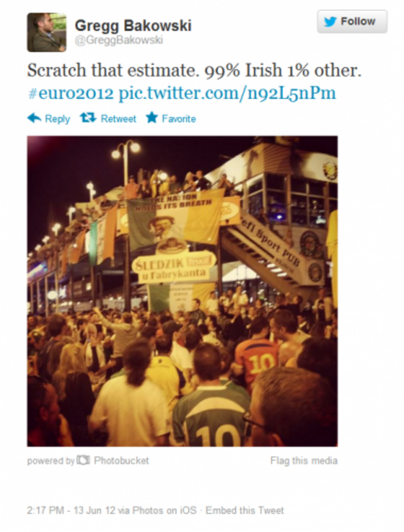Open the pic.twitter.com/n92L5nPm link
Screen dimensions: 404x532
pyautogui.click(x=227, y=93)
